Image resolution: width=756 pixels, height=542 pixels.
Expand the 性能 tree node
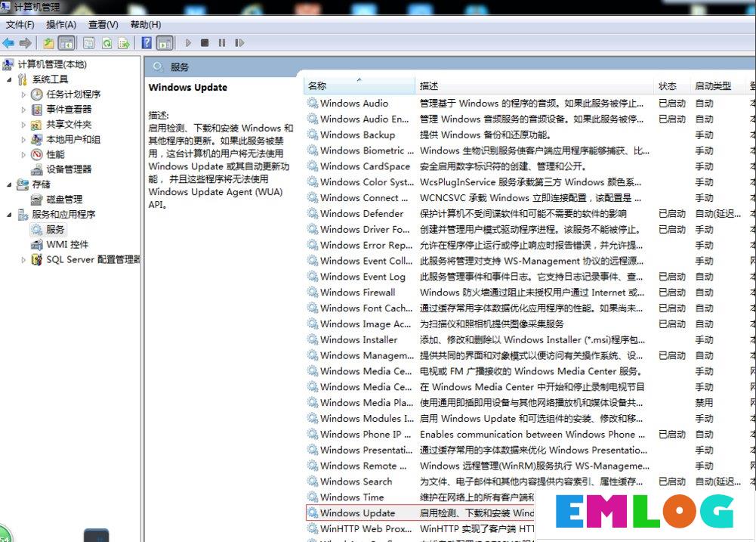pos(23,154)
